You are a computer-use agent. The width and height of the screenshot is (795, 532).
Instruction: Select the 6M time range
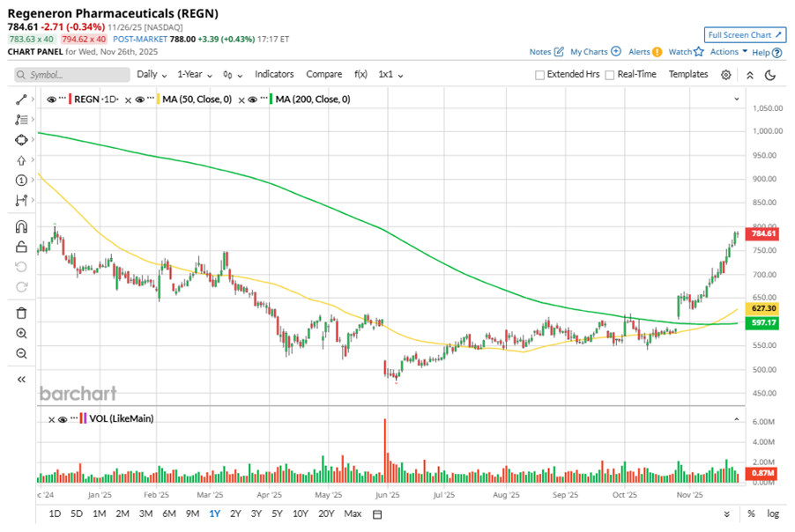pos(169,514)
